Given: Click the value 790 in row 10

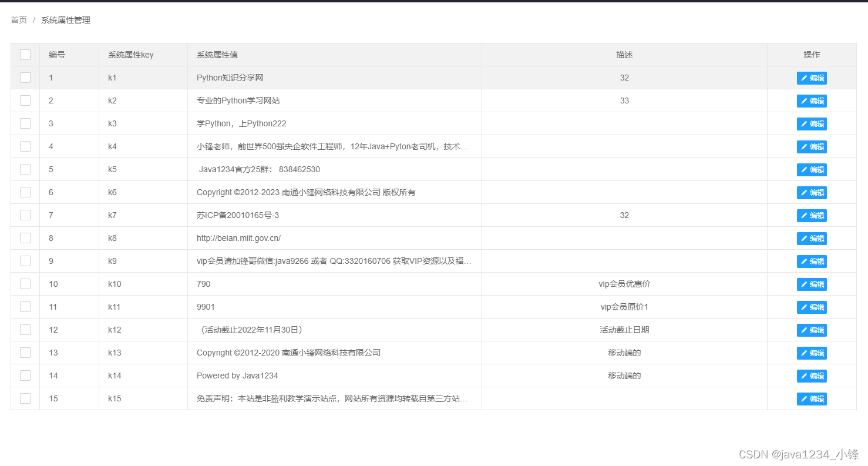Looking at the screenshot, I should 203,284.
